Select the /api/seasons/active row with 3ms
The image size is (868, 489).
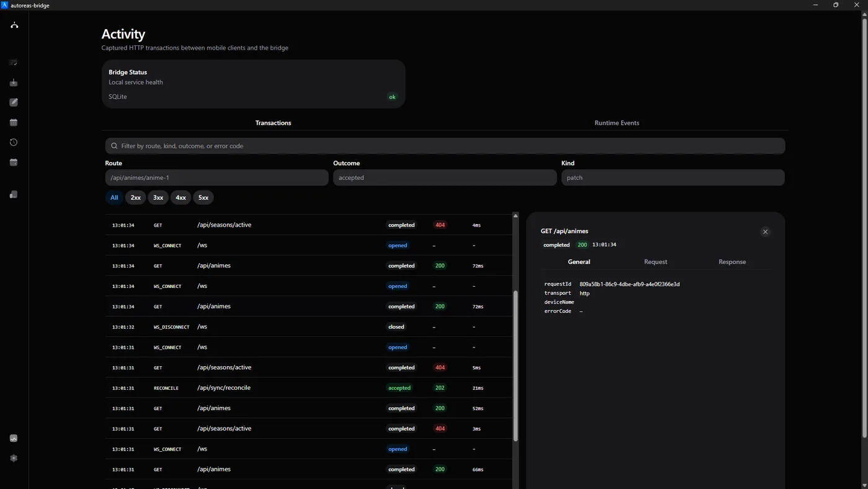tap(308, 428)
